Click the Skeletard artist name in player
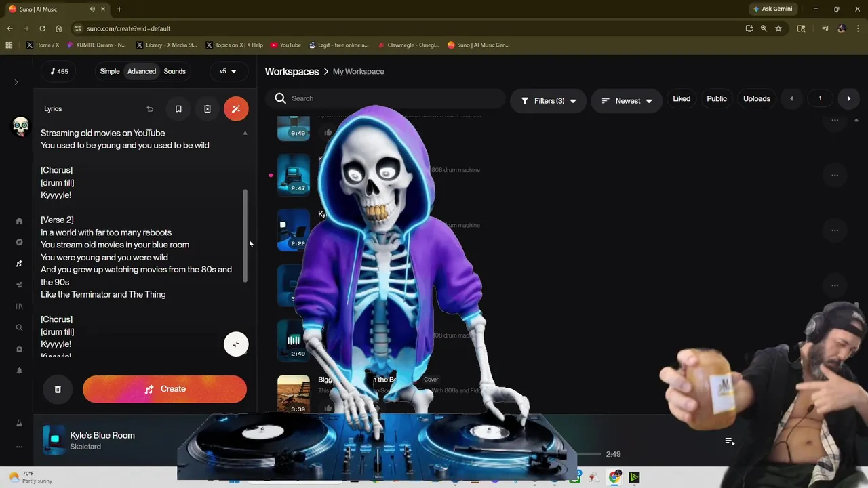 coord(85,447)
